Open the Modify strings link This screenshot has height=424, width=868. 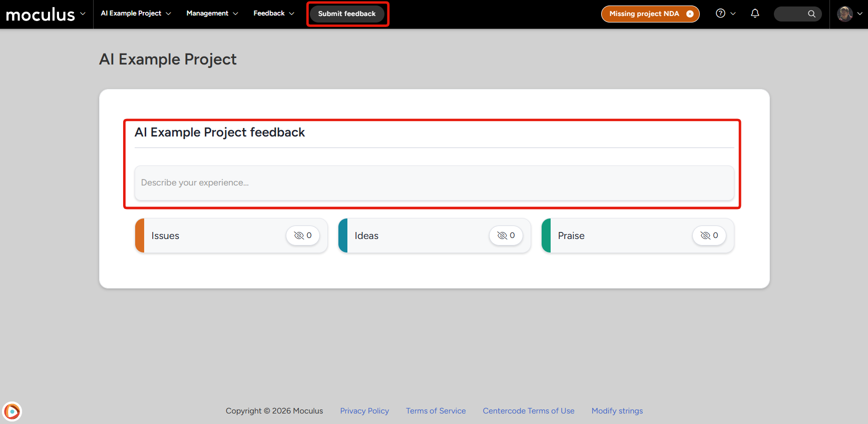[617, 410]
